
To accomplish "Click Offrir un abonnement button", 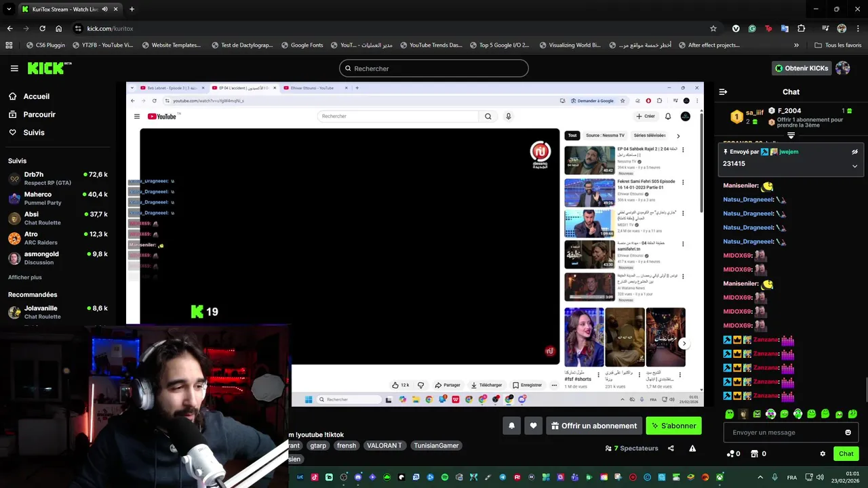I will pyautogui.click(x=594, y=426).
